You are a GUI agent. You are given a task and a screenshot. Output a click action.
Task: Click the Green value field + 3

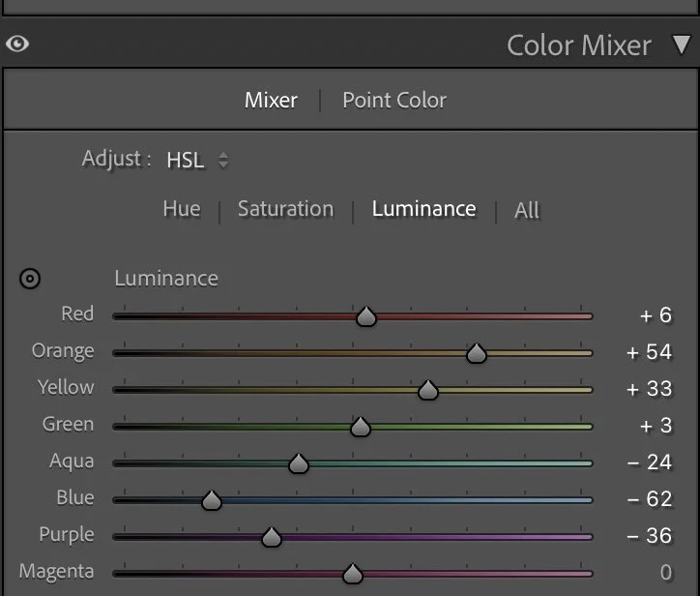click(x=656, y=426)
